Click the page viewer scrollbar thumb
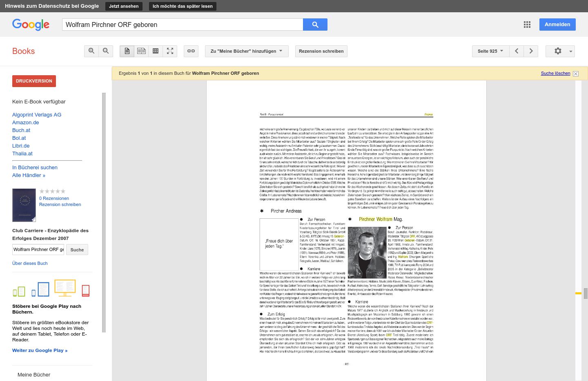Image resolution: width=588 pixels, height=381 pixels. [586, 294]
